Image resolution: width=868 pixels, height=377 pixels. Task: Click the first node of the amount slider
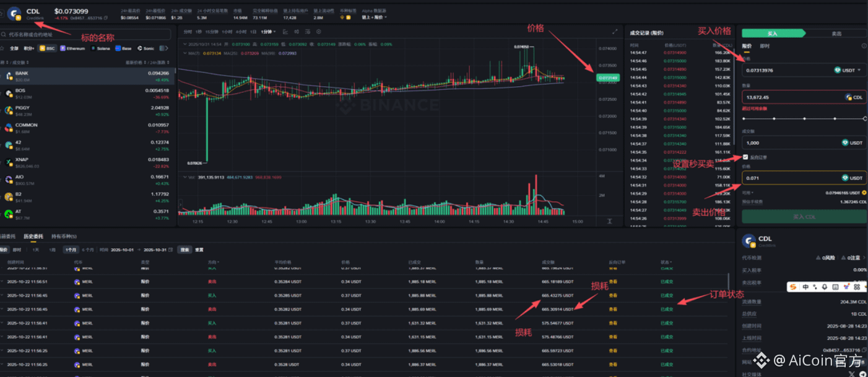(744, 118)
